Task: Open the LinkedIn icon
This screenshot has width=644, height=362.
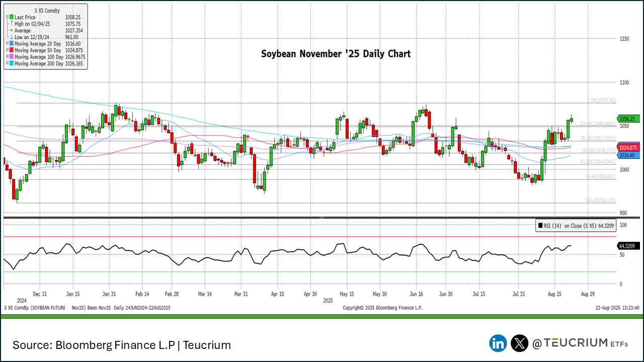Action: 498,343
